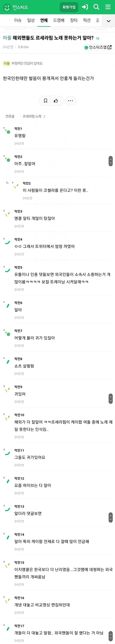Image resolution: width=115 pixels, height=644 pixels.
Task: Click the 회원가입 sign-up button
Action: point(69,7)
